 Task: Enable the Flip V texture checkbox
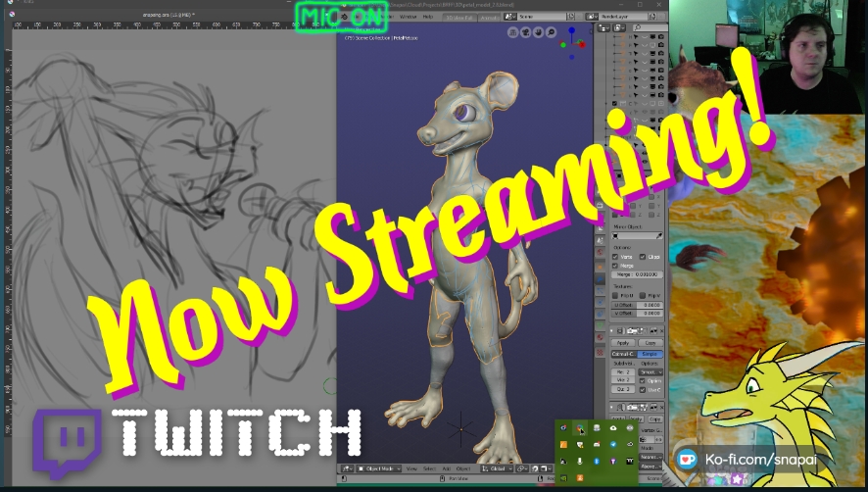click(643, 295)
